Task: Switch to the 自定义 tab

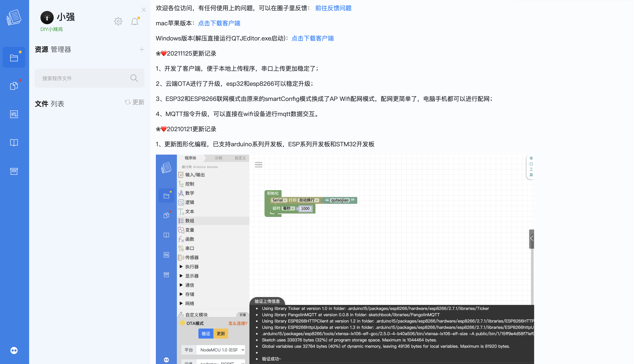Action: (x=240, y=158)
